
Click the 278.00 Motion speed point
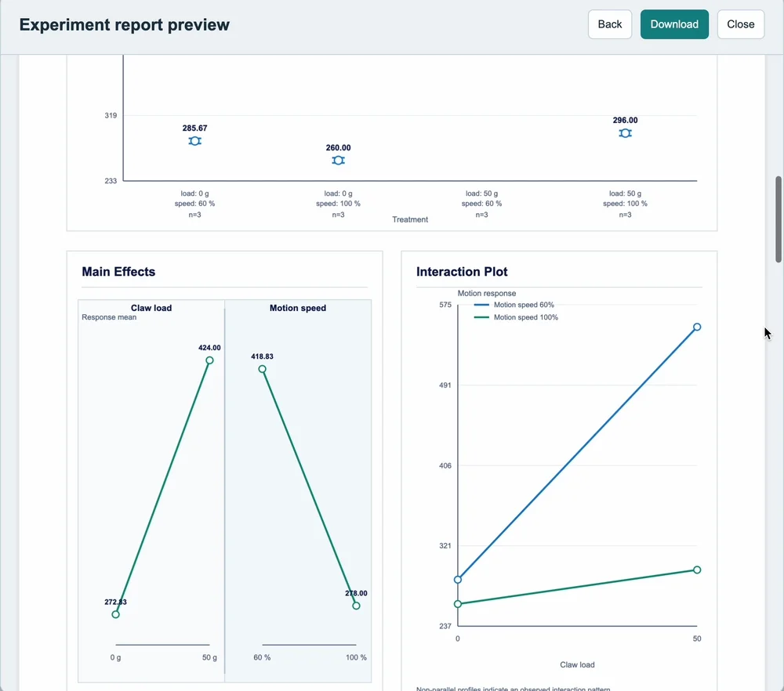356,606
